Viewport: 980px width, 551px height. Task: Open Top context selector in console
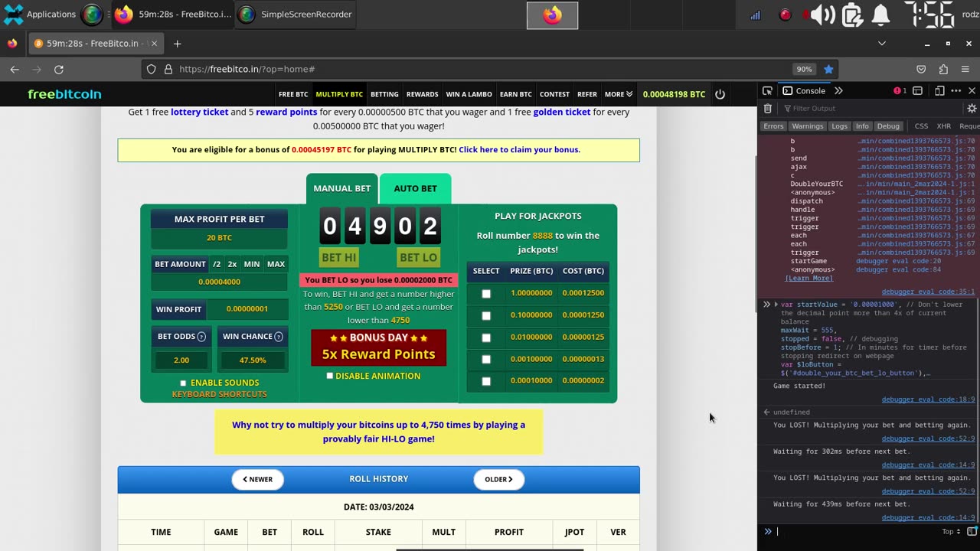point(951,532)
